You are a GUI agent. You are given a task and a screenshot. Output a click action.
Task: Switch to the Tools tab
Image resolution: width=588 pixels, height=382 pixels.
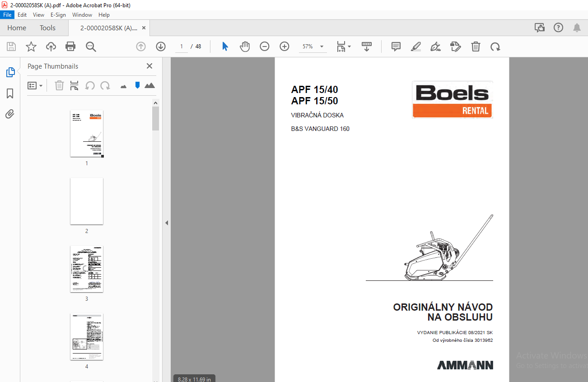[47, 28]
